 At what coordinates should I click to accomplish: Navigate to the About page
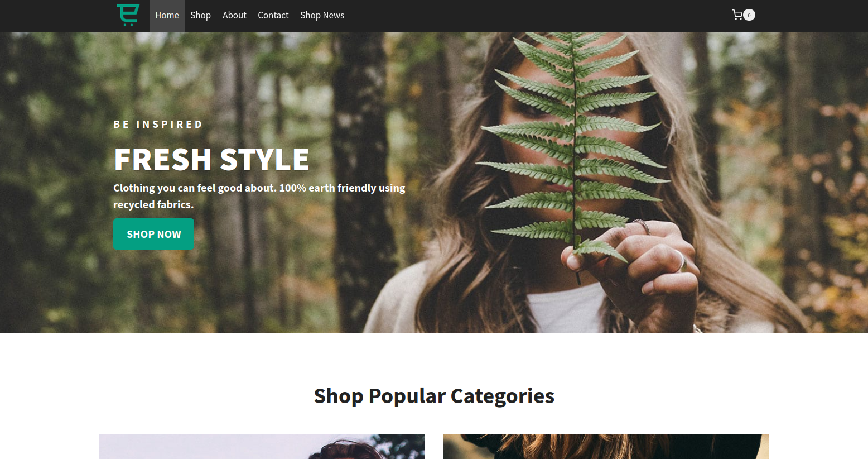(x=234, y=16)
